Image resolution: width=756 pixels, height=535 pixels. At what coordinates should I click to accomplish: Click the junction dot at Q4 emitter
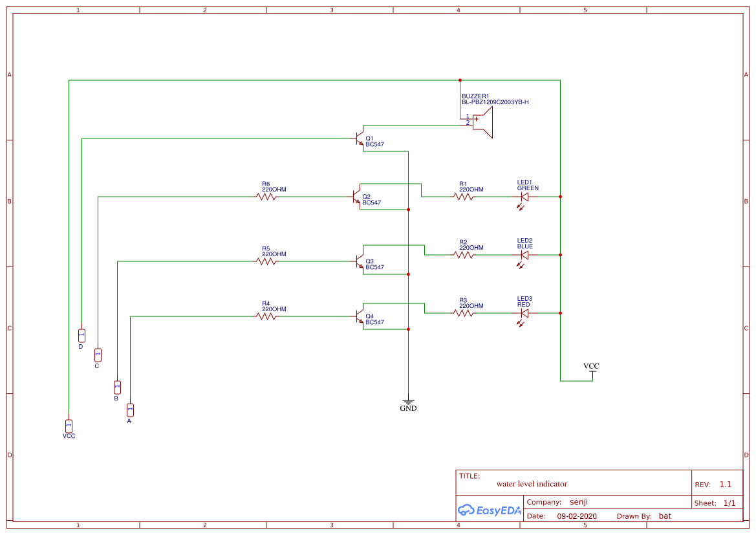[x=408, y=329]
